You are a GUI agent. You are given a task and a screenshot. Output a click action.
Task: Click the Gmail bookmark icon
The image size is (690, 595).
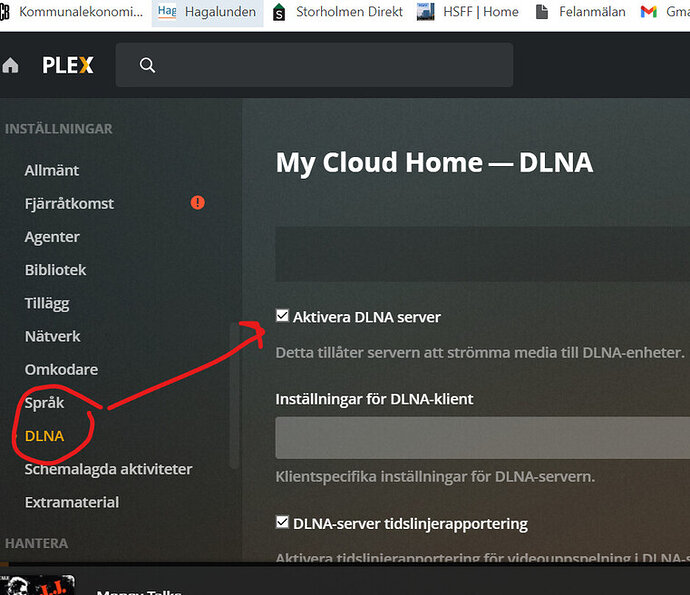(649, 12)
